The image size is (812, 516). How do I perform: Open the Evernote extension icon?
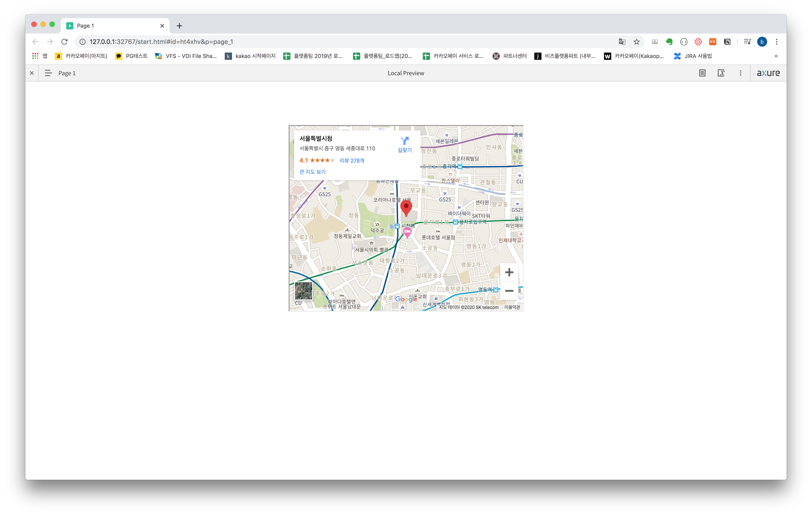pyautogui.click(x=669, y=42)
